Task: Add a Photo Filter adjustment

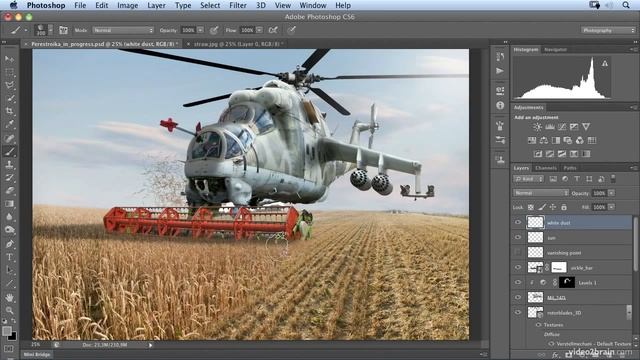Action: 568,140
